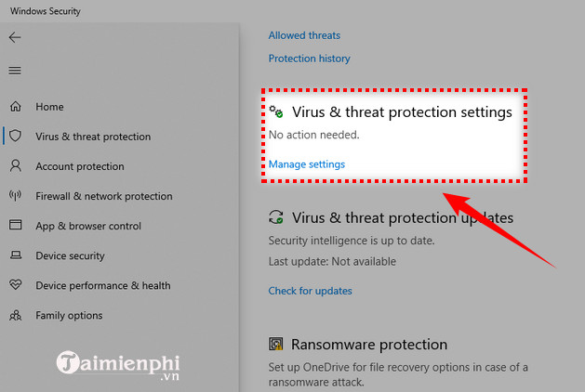Screen dimensions: 585x392
Task: Click Check for updates link
Action: click(x=310, y=291)
